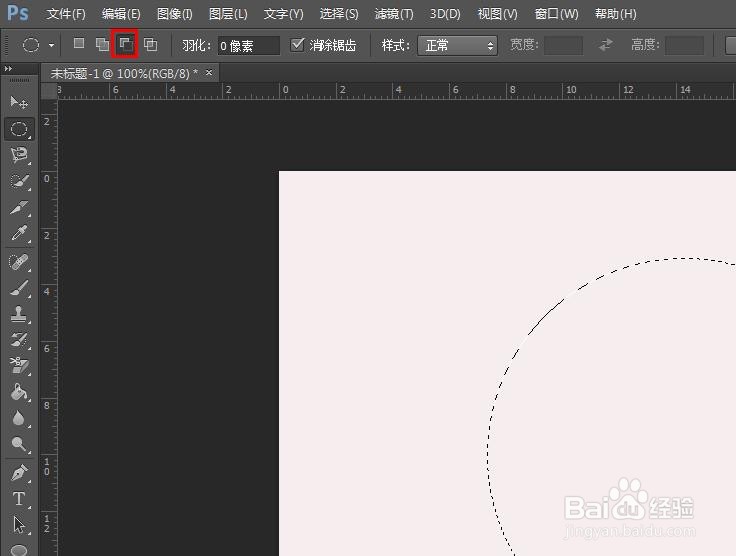Select the Horizontal Type tool

click(x=19, y=499)
